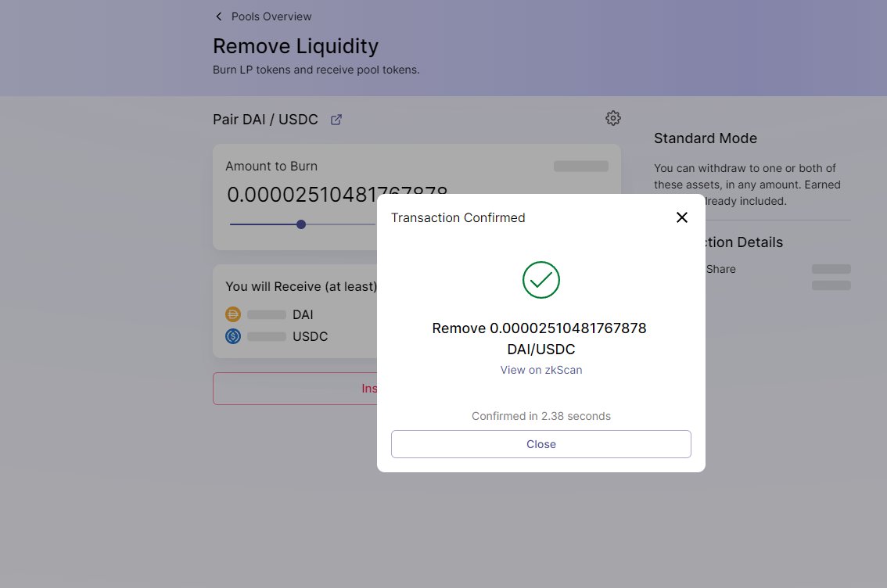Click the Close button in dialog
This screenshot has width=887, height=588.
(x=540, y=444)
